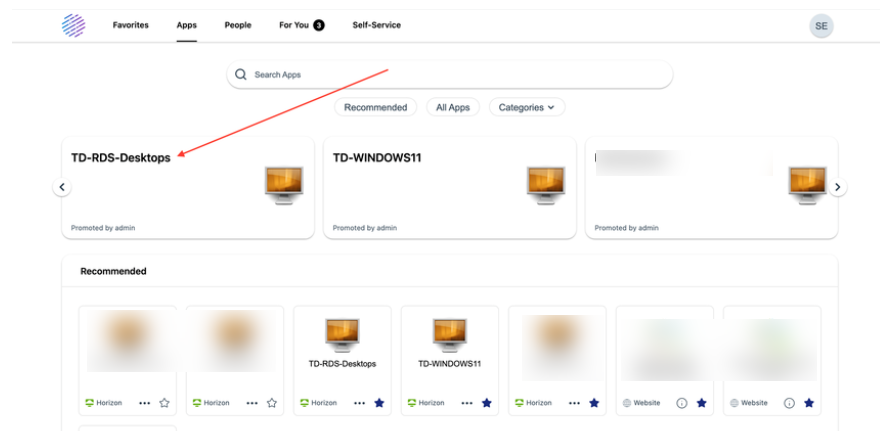Open the SE user avatar menu

pyautogui.click(x=821, y=26)
